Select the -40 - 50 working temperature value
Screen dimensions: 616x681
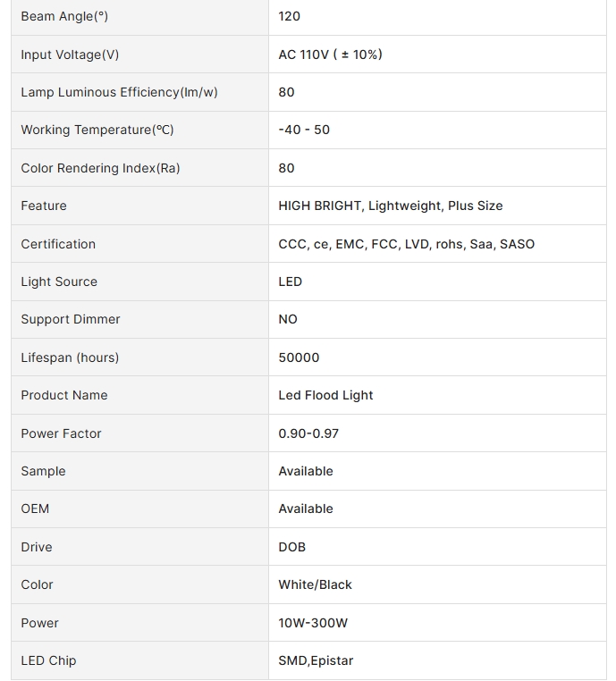click(x=304, y=130)
